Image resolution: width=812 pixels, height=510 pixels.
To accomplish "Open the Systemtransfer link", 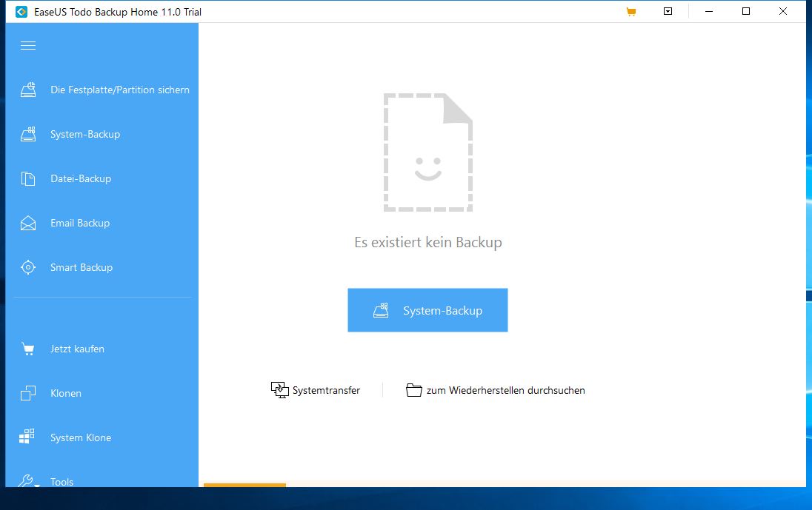I will point(326,391).
